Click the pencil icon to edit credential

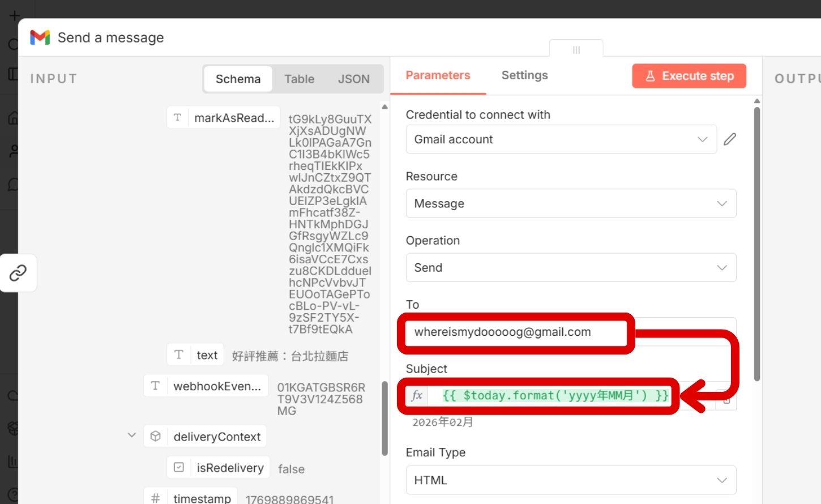[x=730, y=139]
